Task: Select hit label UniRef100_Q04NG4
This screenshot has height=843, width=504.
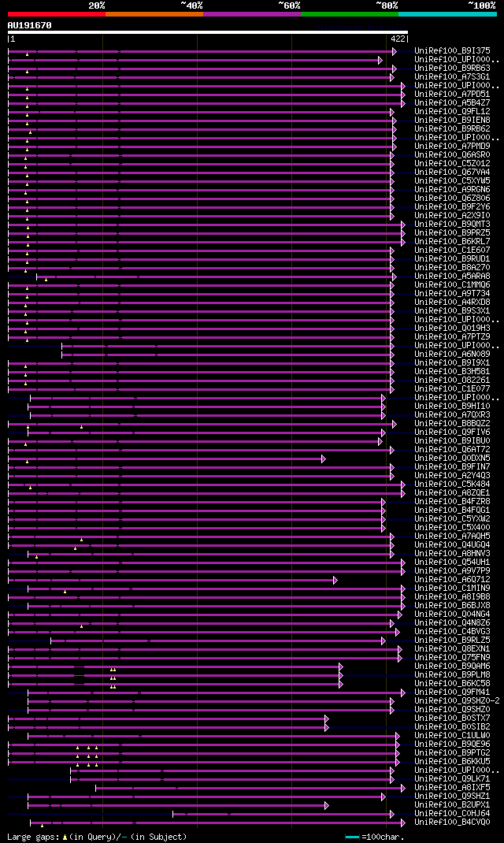Action: (x=452, y=614)
